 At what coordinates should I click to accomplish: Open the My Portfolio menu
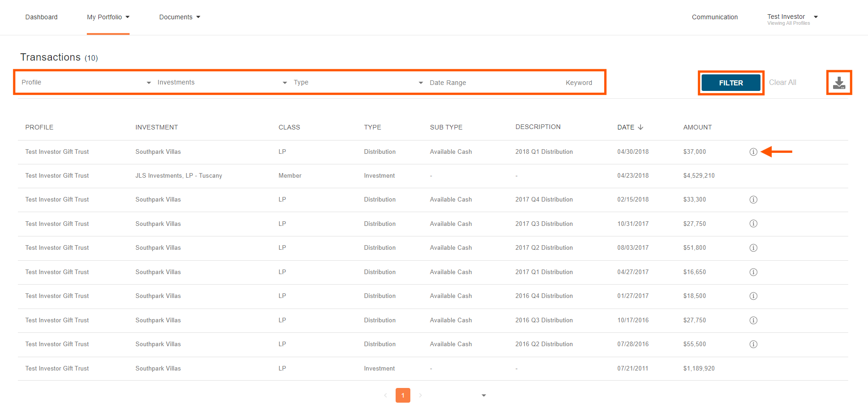(108, 17)
